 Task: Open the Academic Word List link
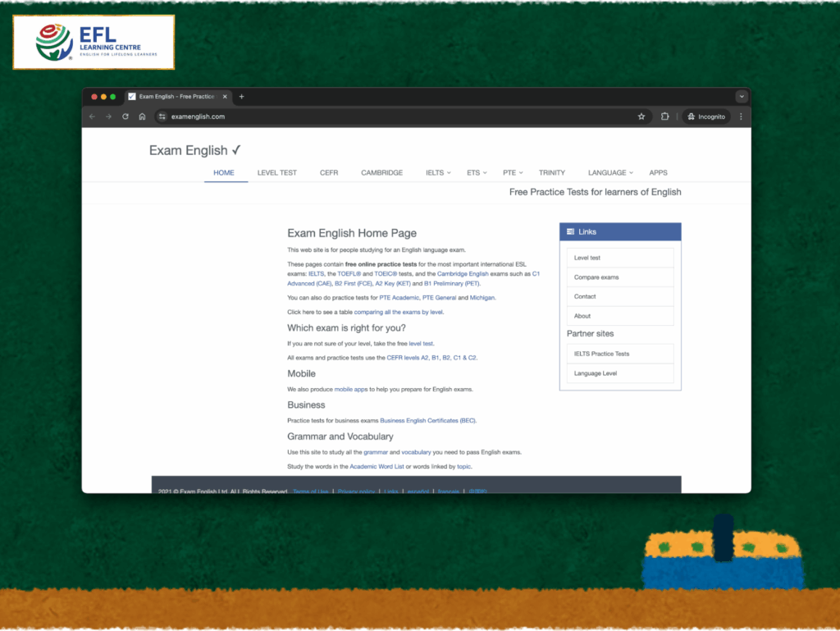coord(377,467)
